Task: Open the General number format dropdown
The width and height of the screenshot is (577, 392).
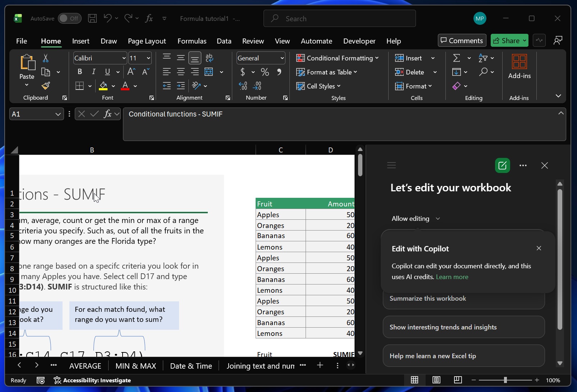Action: coord(282,58)
